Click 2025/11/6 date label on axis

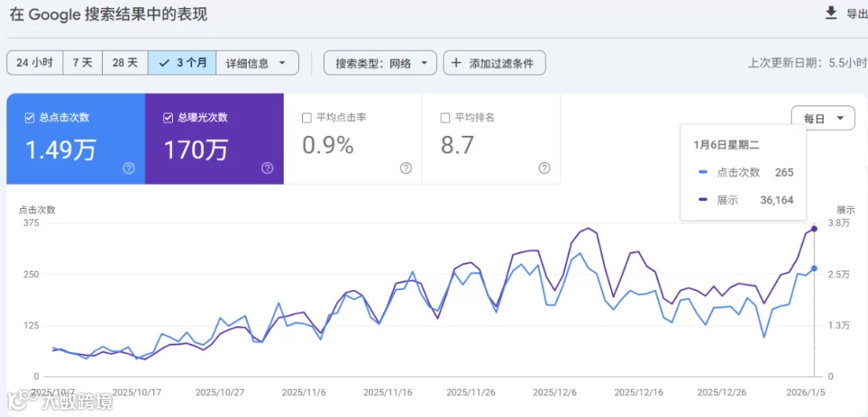tap(304, 392)
